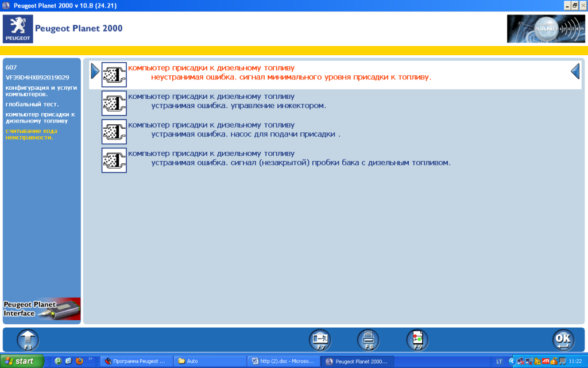Confirm with the OK button

[x=563, y=340]
